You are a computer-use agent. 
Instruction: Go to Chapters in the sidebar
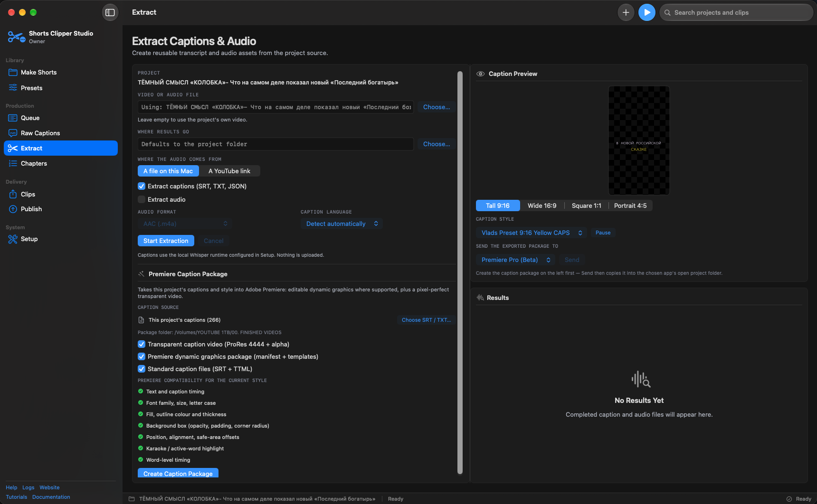coord(61,164)
